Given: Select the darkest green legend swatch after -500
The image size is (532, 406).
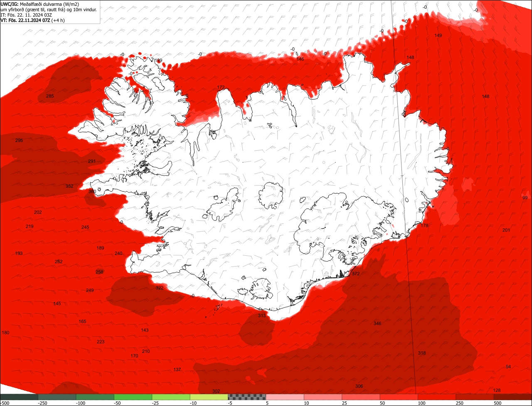Looking at the screenshot, I should (x=19, y=396).
